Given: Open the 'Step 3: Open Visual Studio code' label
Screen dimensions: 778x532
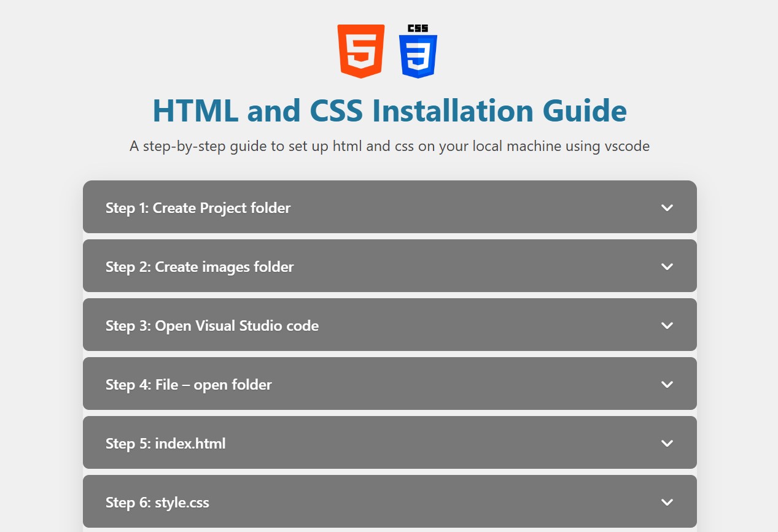Looking at the screenshot, I should tap(212, 326).
